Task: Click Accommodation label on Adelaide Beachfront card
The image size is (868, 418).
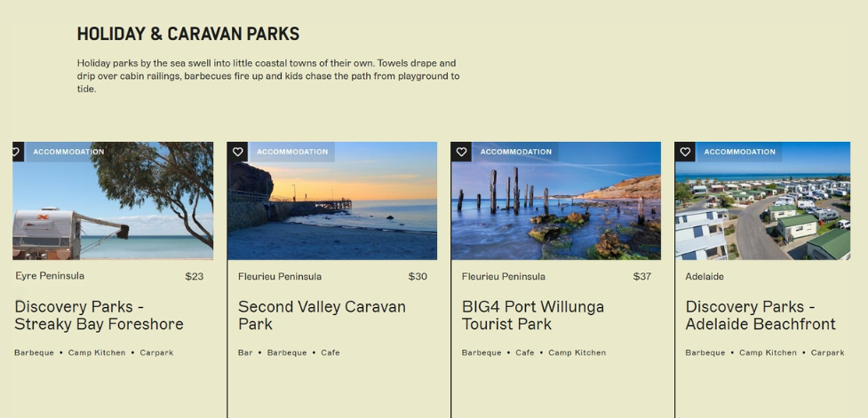Action: click(x=740, y=152)
